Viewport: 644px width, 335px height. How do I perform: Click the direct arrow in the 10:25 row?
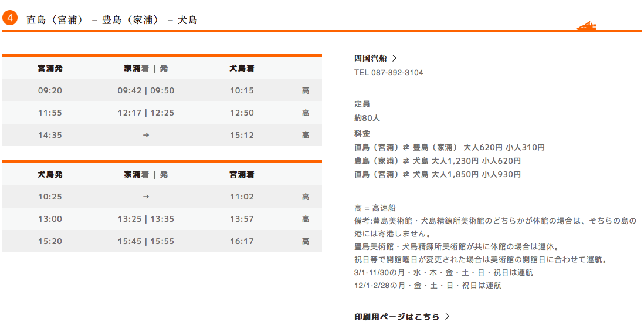coord(145,197)
